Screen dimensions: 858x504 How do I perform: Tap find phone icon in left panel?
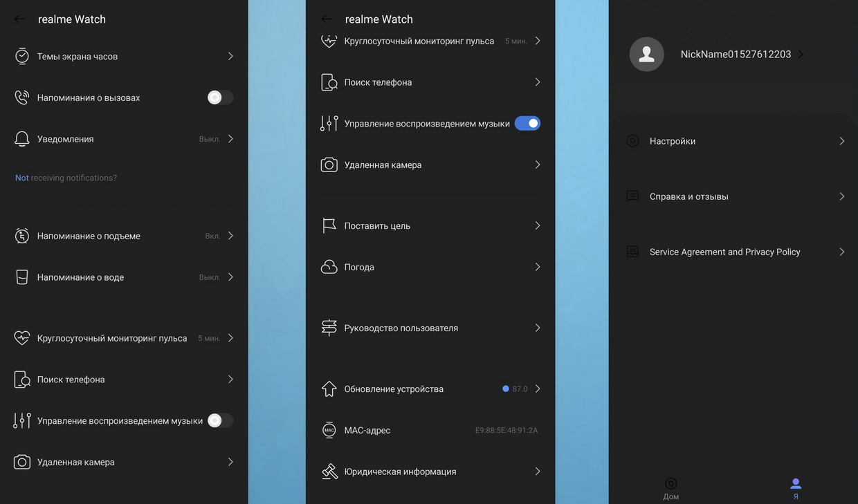coord(22,380)
